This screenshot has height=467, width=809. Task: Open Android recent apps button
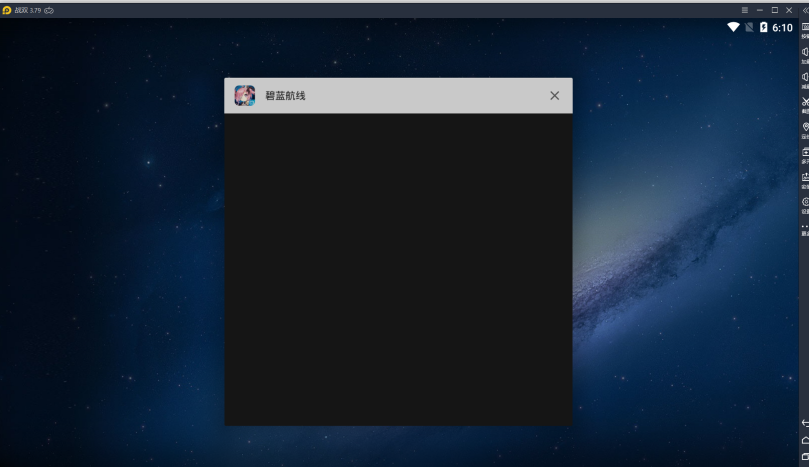pyautogui.click(x=805, y=457)
